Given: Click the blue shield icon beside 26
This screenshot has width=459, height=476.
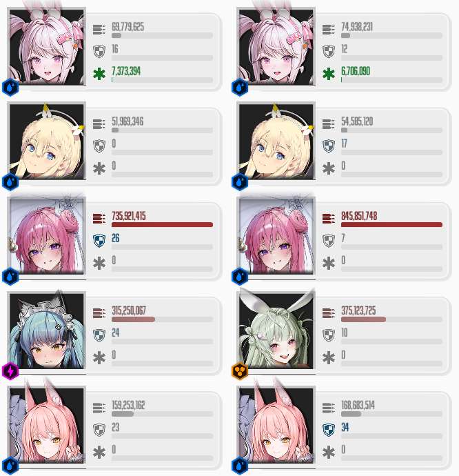Looking at the screenshot, I should [x=99, y=241].
